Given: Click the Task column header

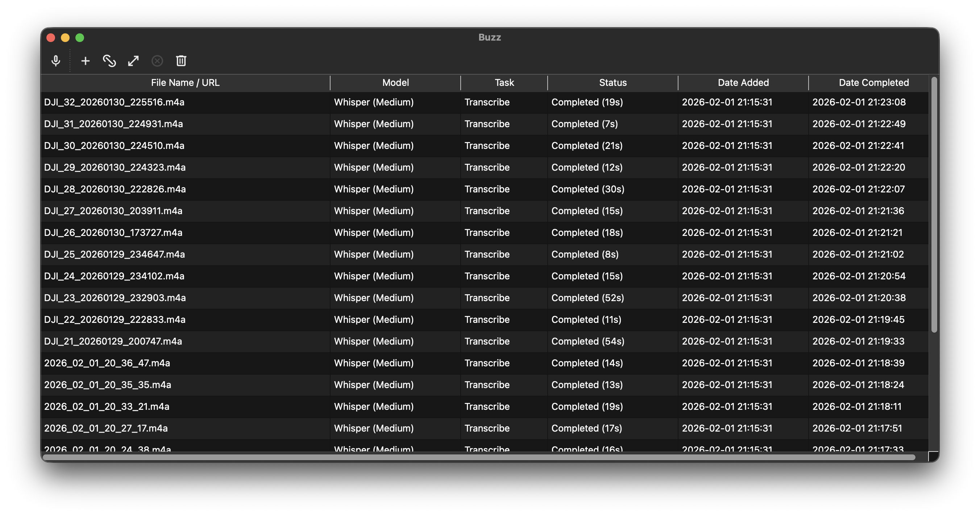Looking at the screenshot, I should tap(504, 83).
